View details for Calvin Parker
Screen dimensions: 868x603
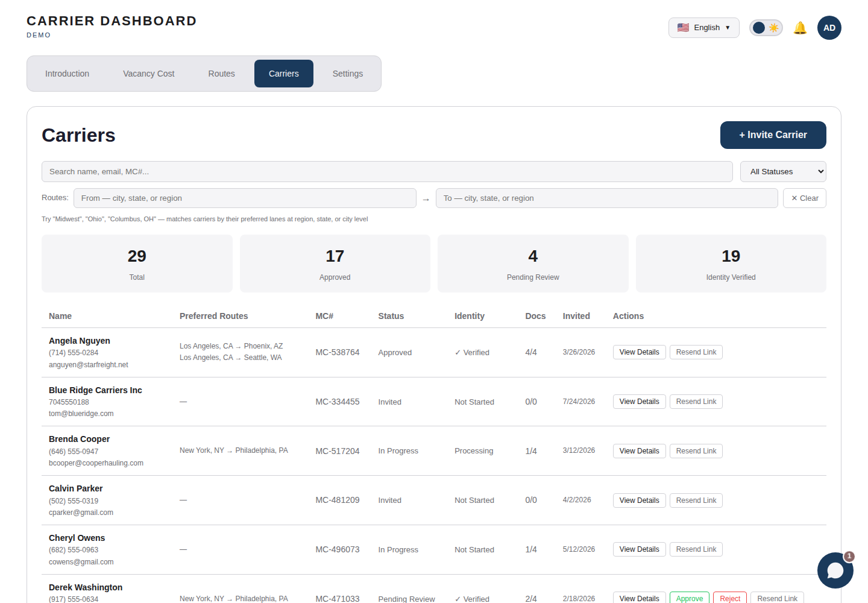coord(640,500)
